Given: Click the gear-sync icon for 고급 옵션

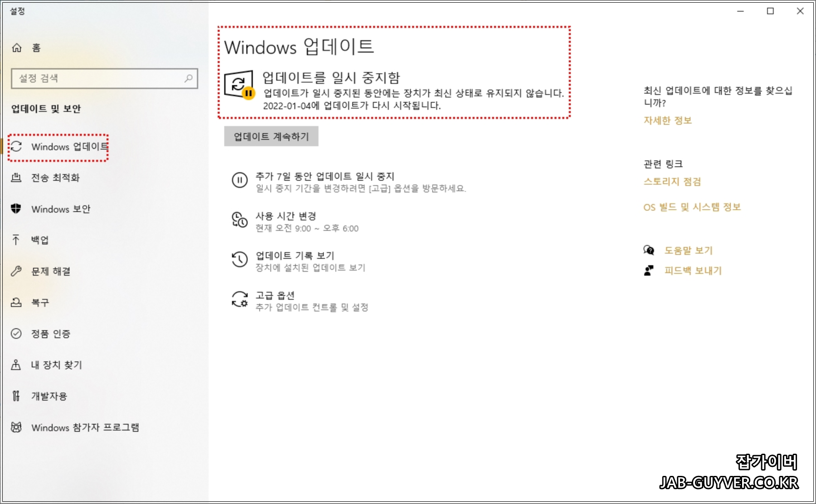Looking at the screenshot, I should click(240, 300).
